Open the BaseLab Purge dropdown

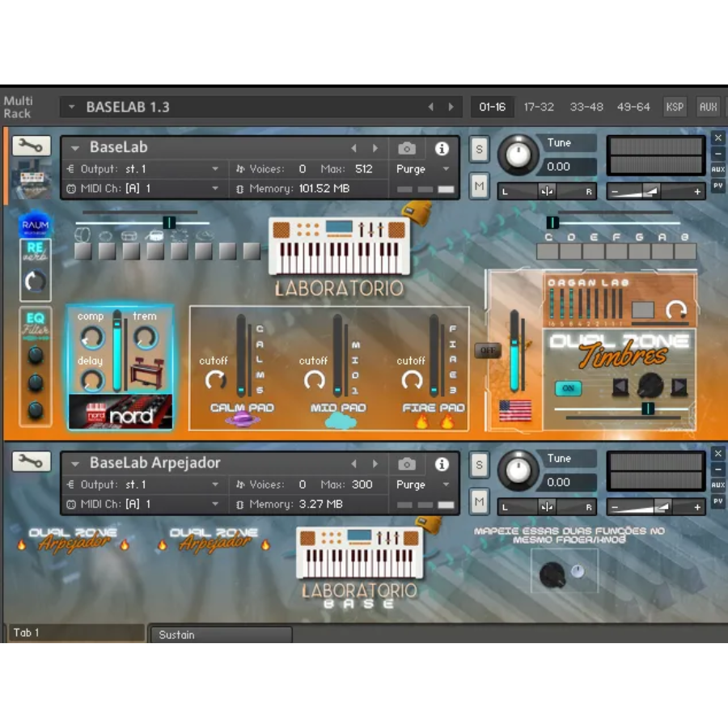[446, 169]
